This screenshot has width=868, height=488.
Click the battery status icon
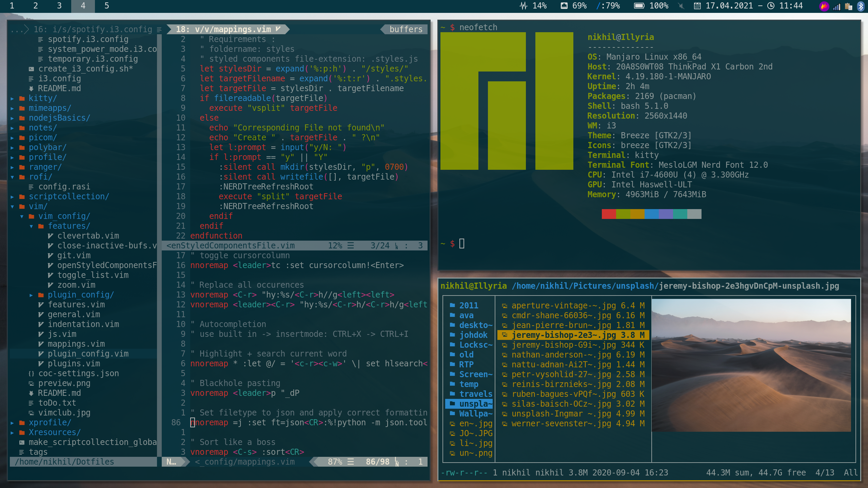click(x=639, y=6)
